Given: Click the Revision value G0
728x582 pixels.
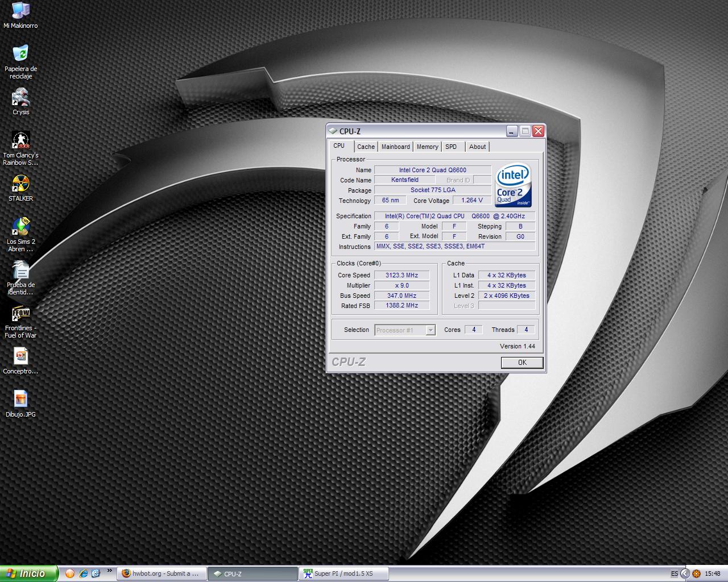Looking at the screenshot, I should click(520, 236).
